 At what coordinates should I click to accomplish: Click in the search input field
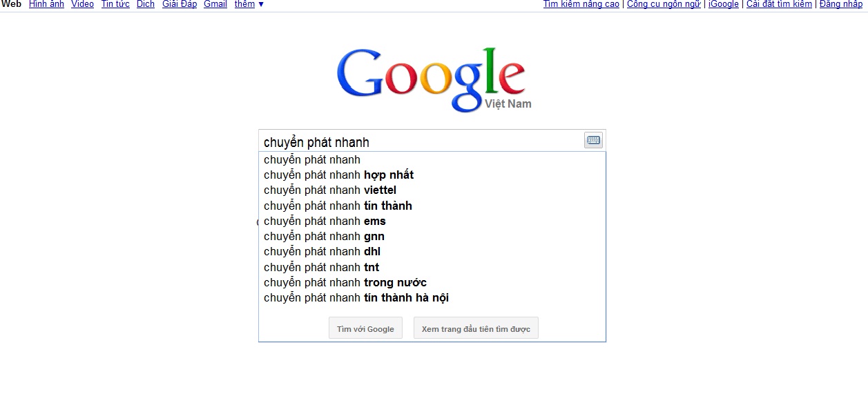(x=421, y=141)
